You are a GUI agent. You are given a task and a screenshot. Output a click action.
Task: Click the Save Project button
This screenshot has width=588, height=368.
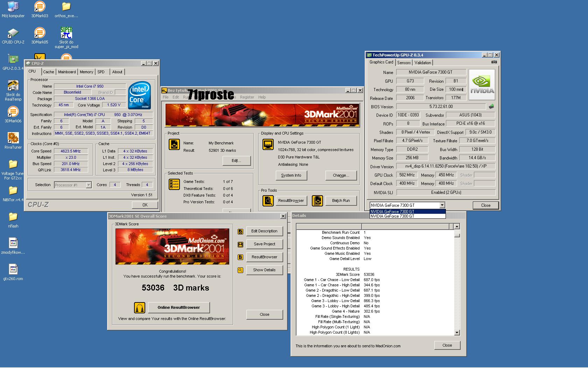click(x=264, y=244)
